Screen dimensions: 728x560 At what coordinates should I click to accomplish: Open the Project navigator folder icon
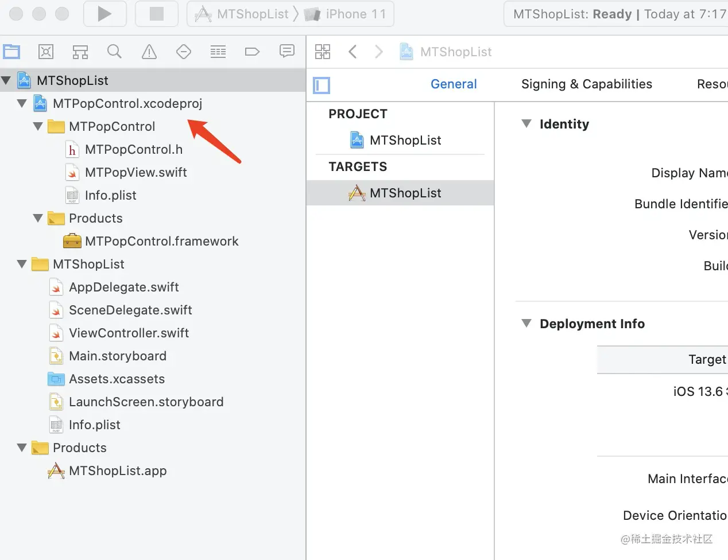click(x=11, y=52)
